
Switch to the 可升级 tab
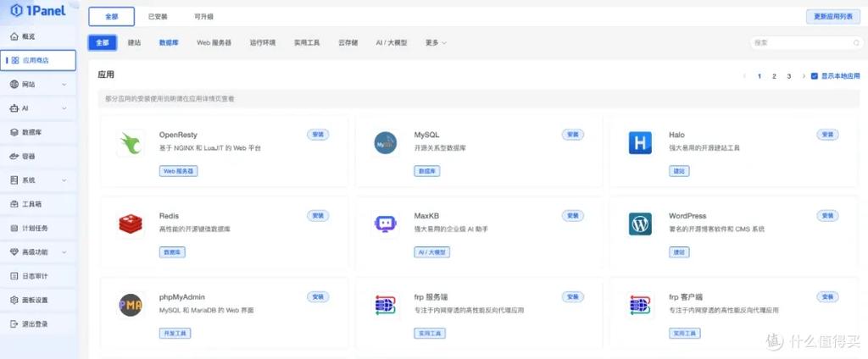203,17
